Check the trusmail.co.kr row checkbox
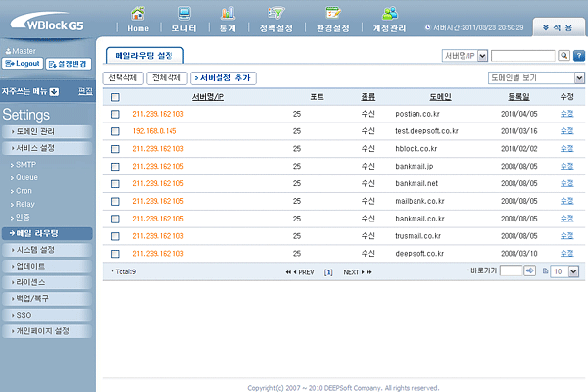588x392 pixels. click(115, 236)
